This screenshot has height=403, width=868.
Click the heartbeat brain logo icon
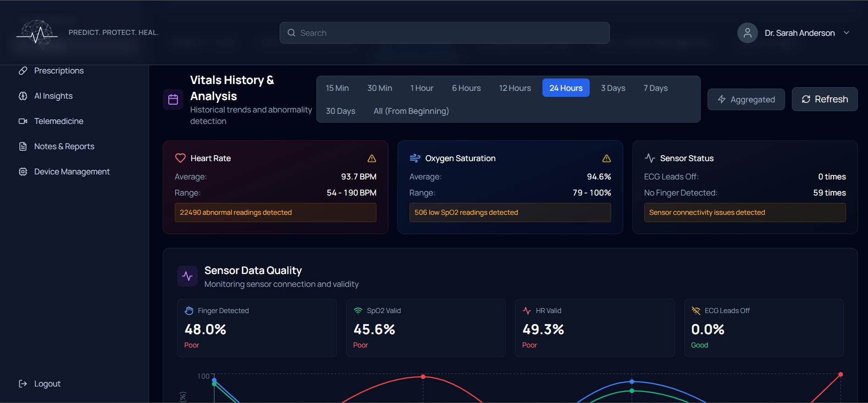tap(37, 33)
